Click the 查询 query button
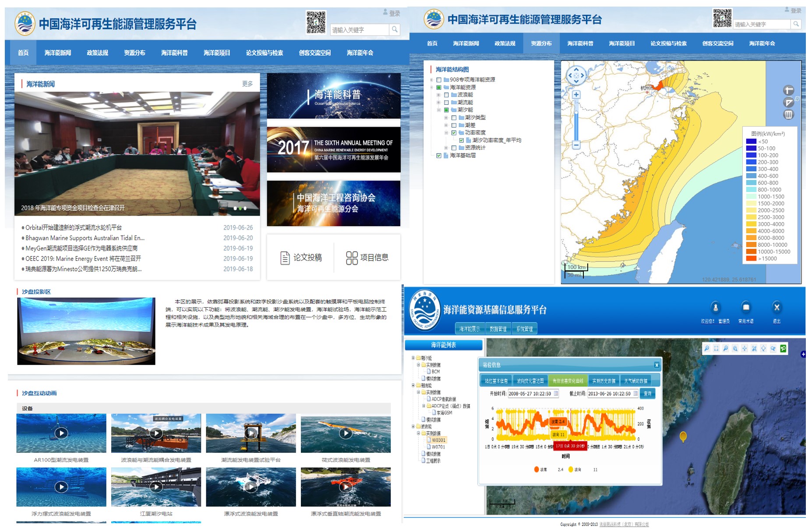The width and height of the screenshot is (812, 532). pyautogui.click(x=647, y=394)
